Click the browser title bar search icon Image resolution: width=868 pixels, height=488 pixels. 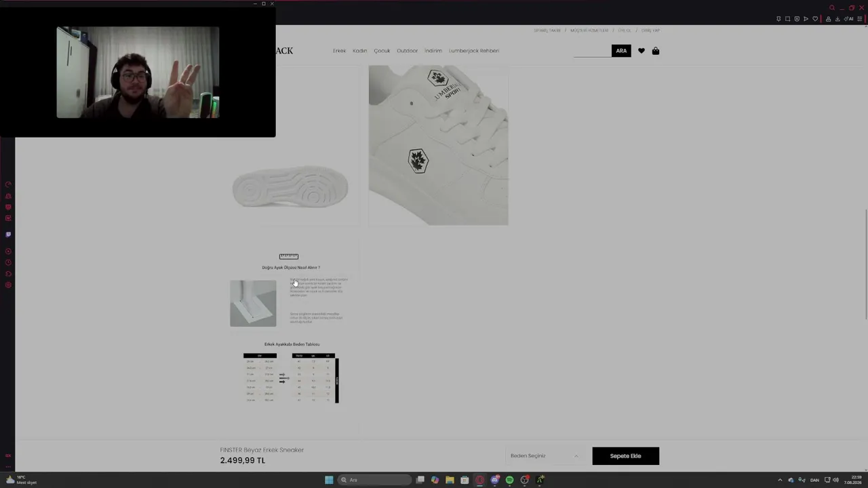[832, 8]
